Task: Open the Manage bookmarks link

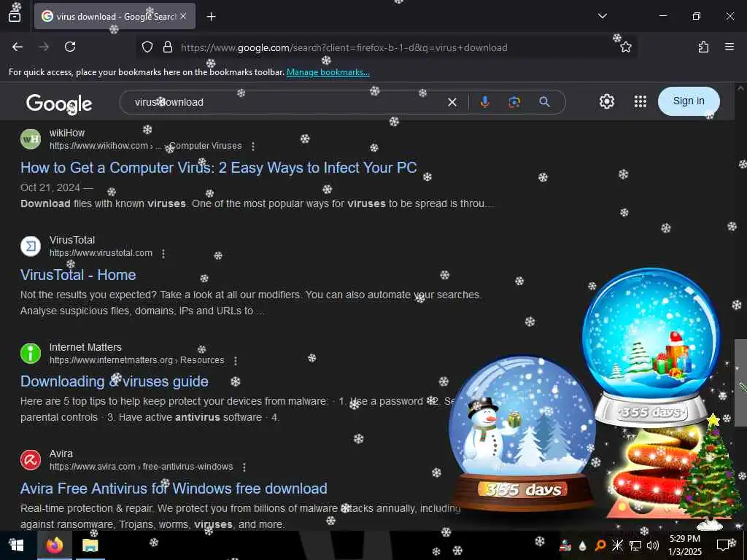Action: (328, 72)
